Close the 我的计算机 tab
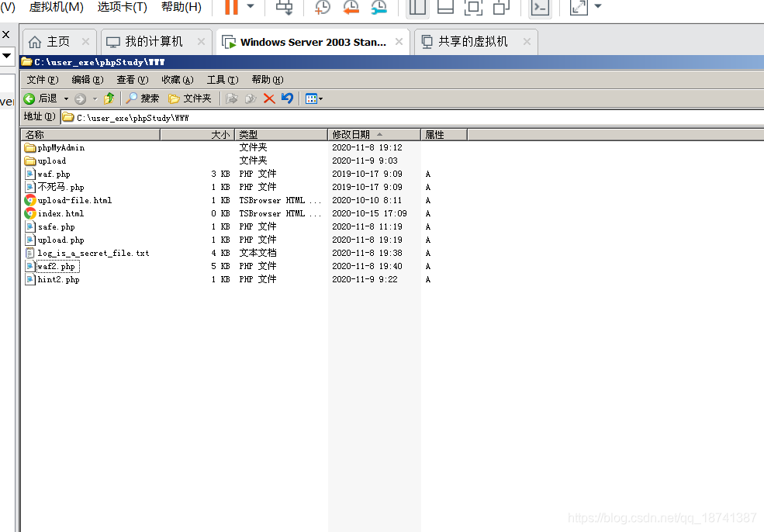Viewport: 764px width, 532px height. (x=201, y=42)
